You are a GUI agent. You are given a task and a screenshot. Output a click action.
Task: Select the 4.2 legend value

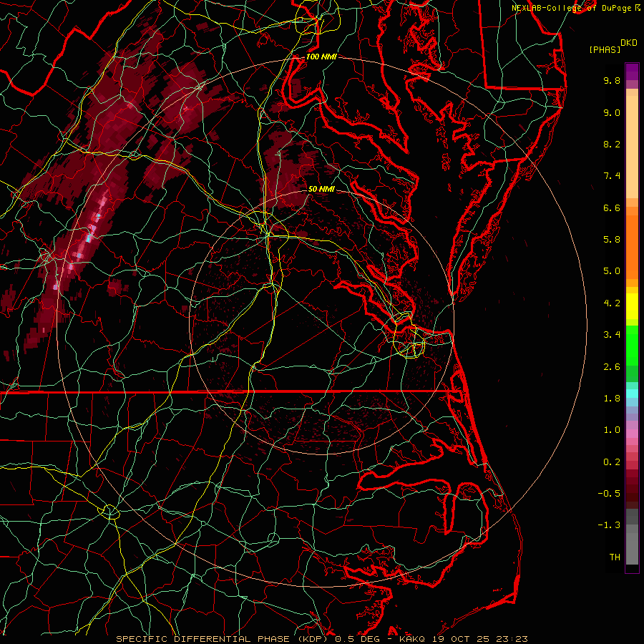tap(612, 303)
